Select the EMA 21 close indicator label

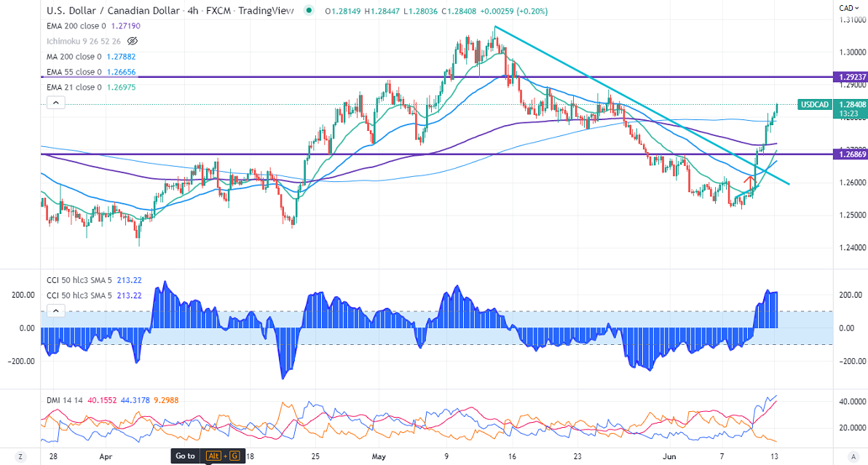[74, 87]
